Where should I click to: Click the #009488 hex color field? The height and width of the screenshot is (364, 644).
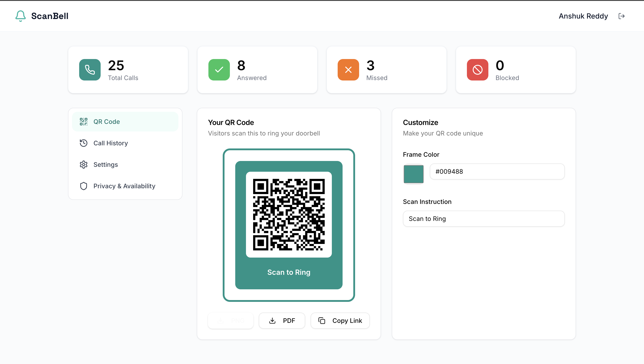(x=497, y=171)
